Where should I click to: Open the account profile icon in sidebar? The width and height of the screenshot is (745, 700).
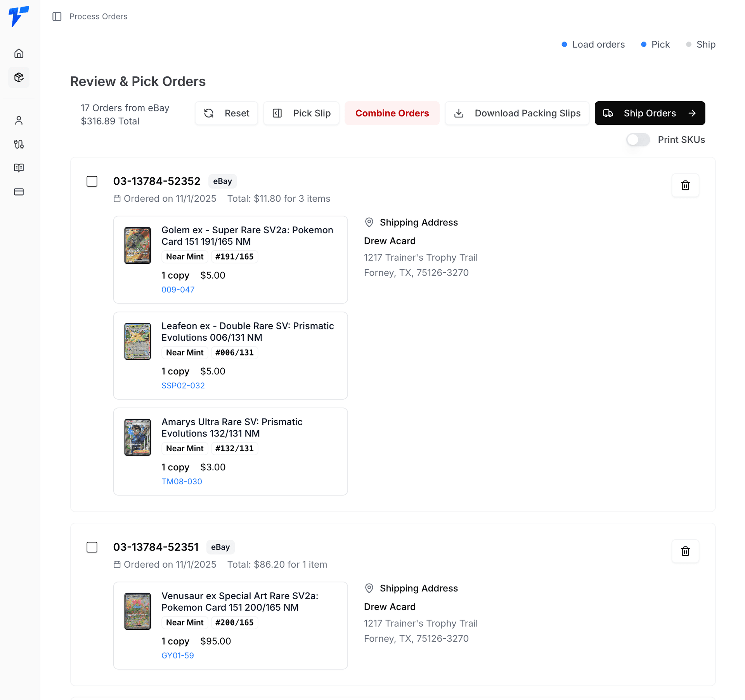click(x=19, y=120)
